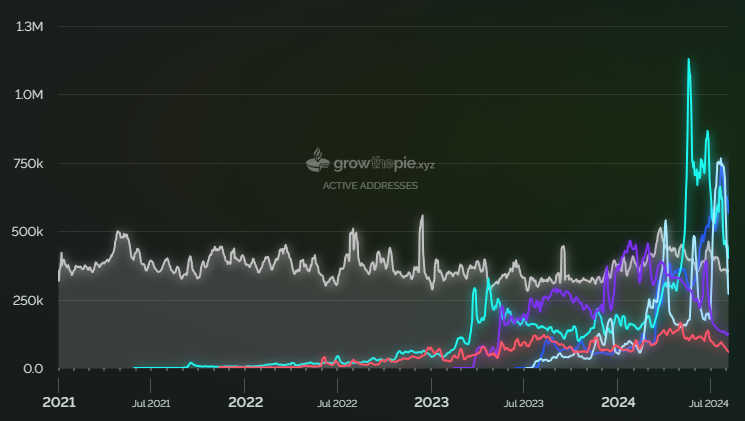Click the 750k y-axis label
745x421 pixels.
[29, 163]
